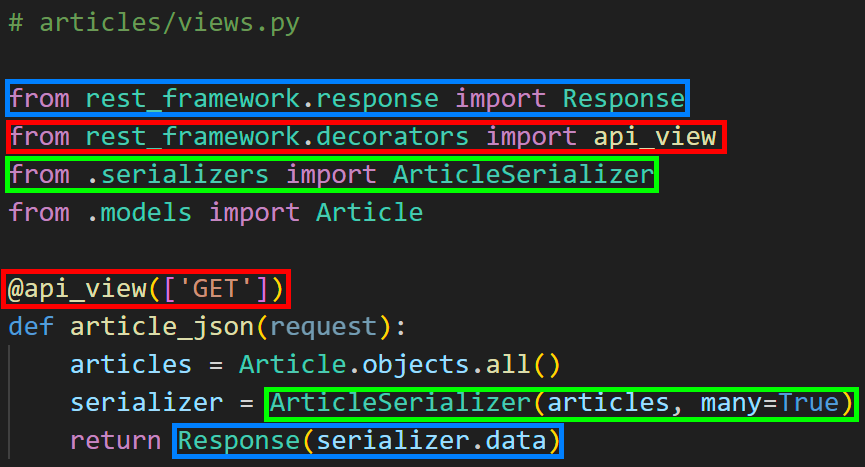The image size is (865, 467).
Task: Click 'api_view' in the decorators import line
Action: pos(655,137)
